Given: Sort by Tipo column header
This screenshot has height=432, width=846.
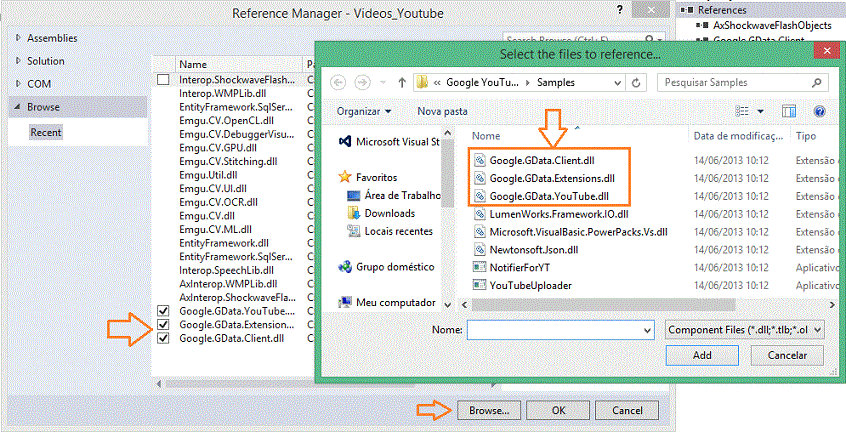Looking at the screenshot, I should 806,136.
